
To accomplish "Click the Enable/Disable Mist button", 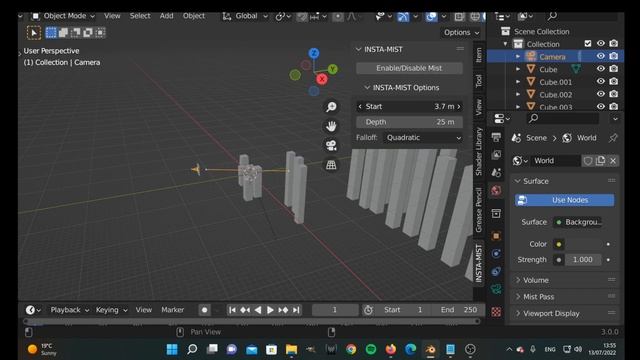I will coord(409,68).
